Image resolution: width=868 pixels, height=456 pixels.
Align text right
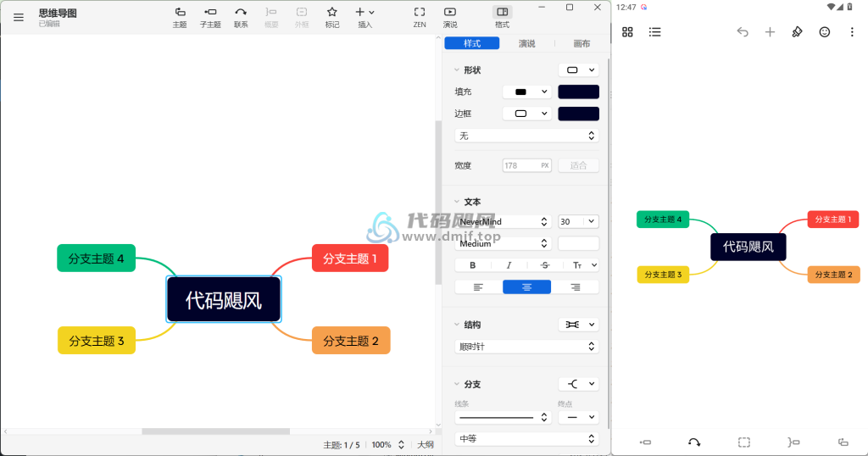576,286
